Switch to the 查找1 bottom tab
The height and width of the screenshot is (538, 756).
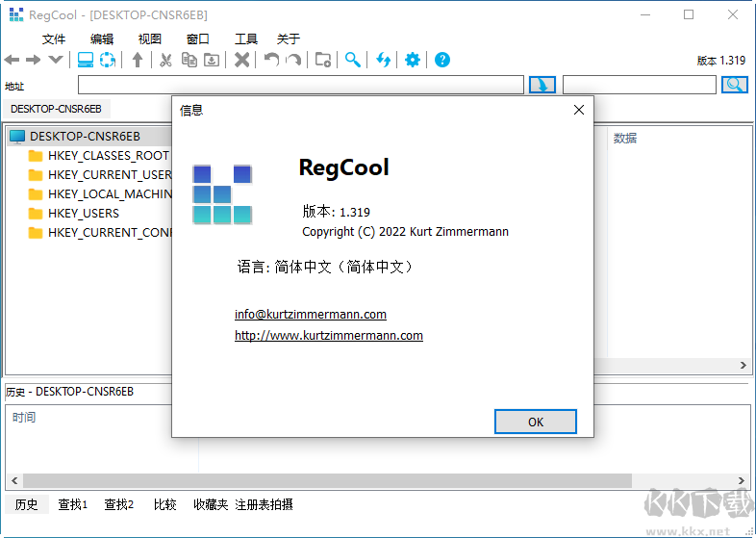point(73,504)
